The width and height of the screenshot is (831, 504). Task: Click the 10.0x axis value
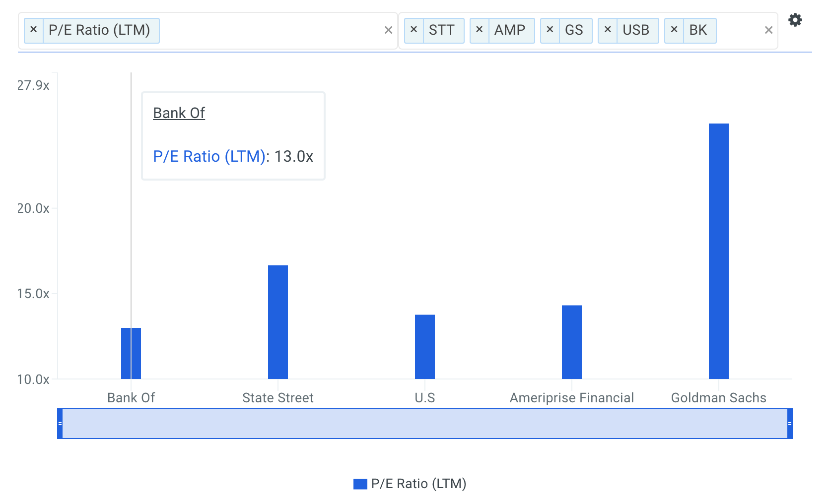tap(33, 379)
